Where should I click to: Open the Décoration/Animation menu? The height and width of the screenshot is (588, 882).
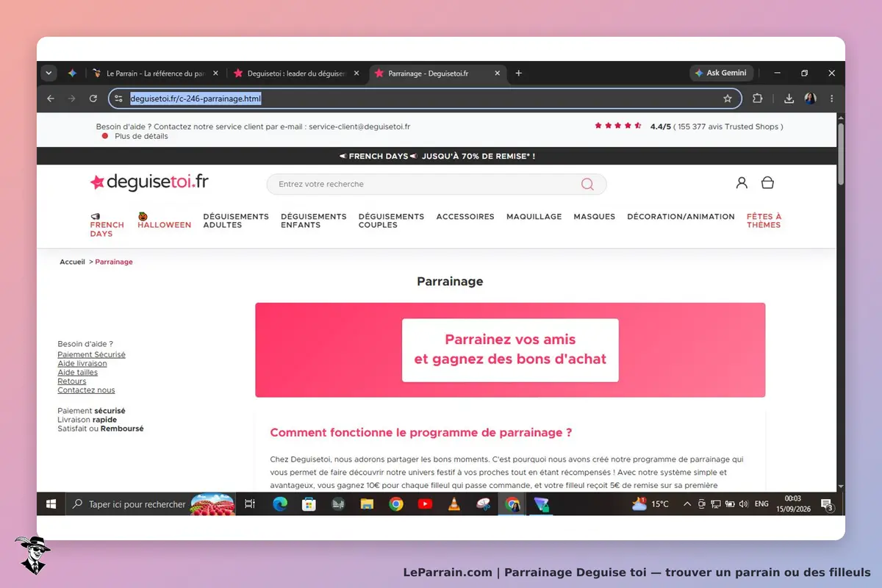pos(681,217)
